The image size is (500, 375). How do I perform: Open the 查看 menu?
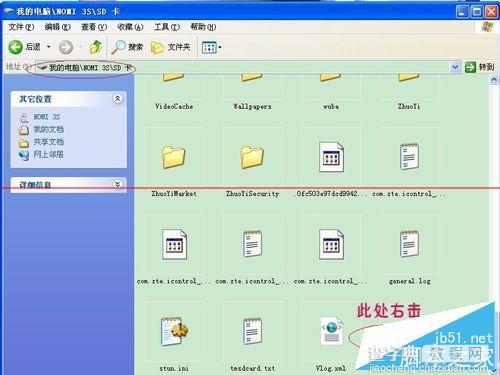point(94,27)
